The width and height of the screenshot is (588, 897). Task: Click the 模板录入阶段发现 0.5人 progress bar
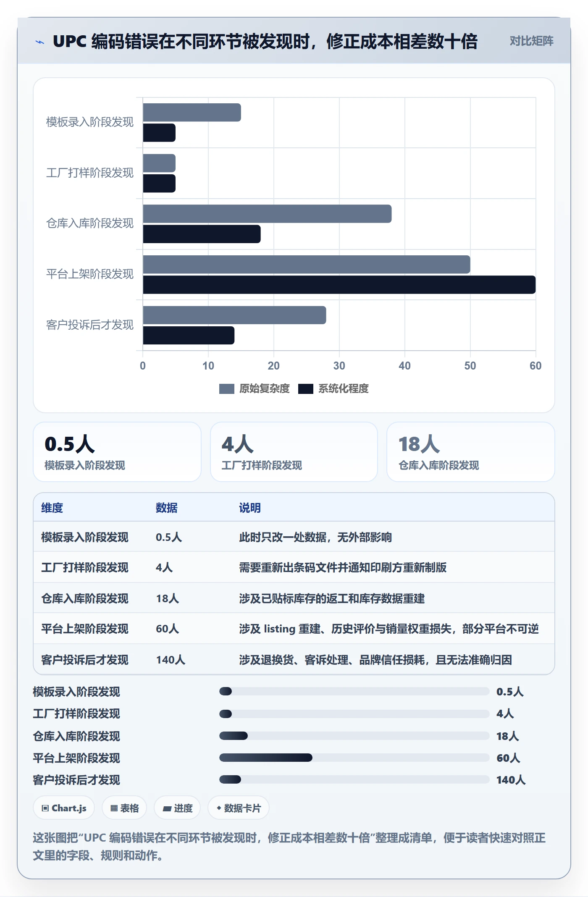click(x=354, y=691)
